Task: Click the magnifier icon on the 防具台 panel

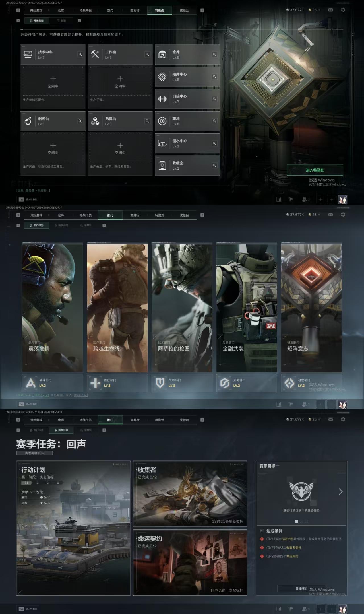Action: (x=147, y=121)
